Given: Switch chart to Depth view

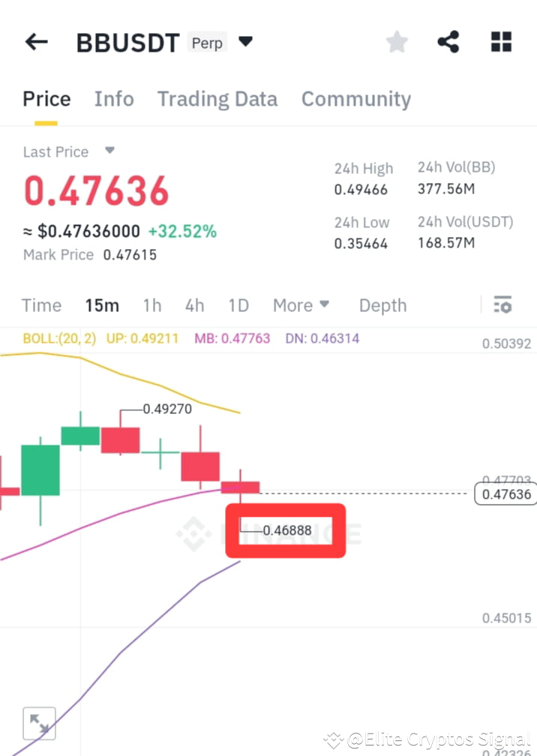Looking at the screenshot, I should coord(382,305).
